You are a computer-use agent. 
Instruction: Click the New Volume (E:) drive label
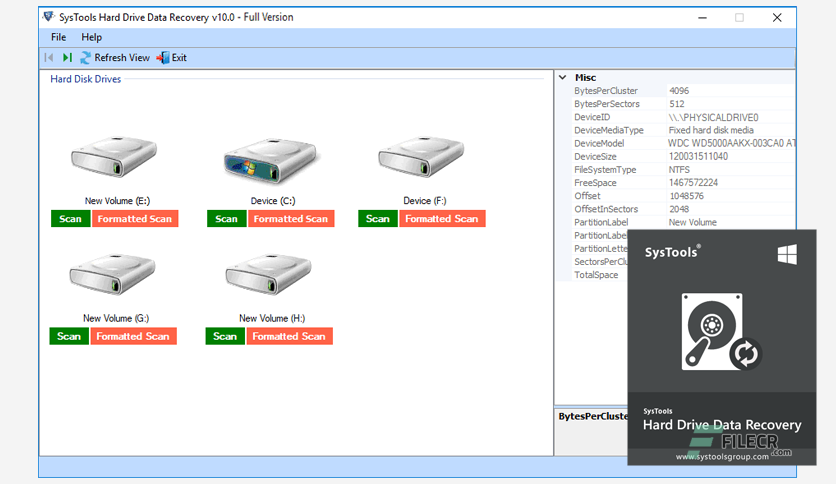tap(117, 201)
